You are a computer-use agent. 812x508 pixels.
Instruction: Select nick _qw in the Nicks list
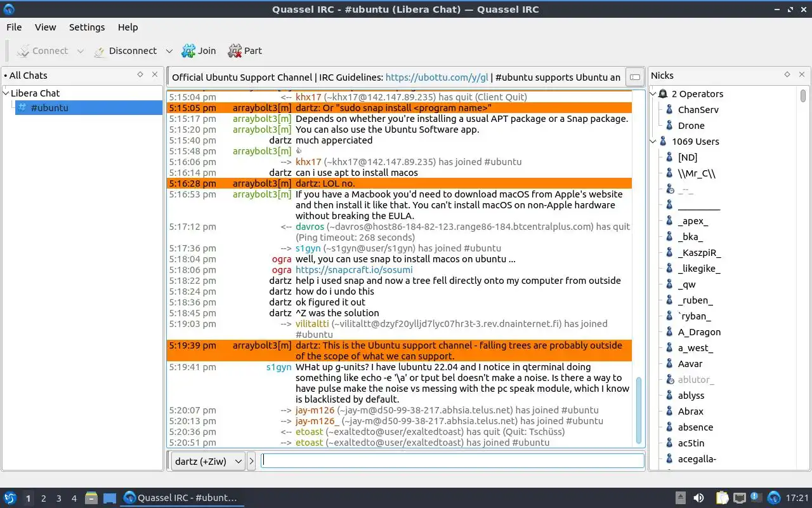pos(687,284)
